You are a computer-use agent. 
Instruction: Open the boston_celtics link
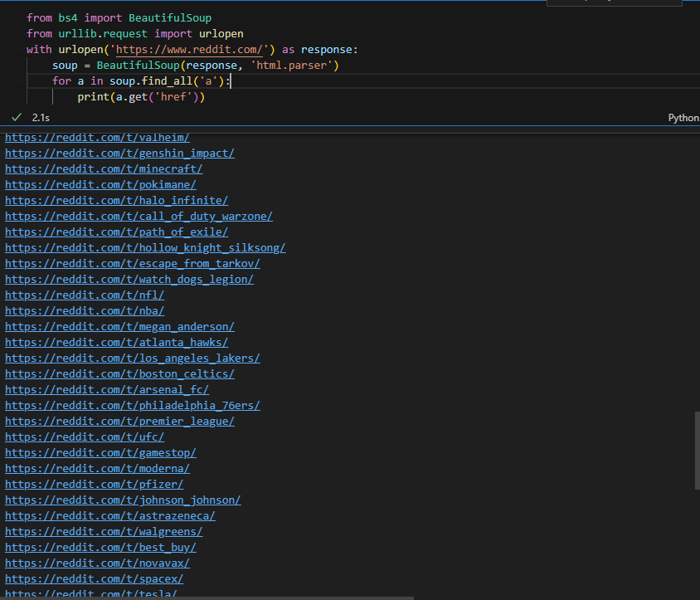point(119,374)
